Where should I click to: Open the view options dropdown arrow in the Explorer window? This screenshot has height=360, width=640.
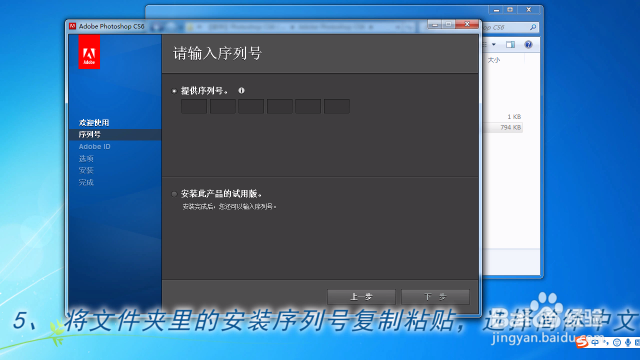pyautogui.click(x=493, y=44)
